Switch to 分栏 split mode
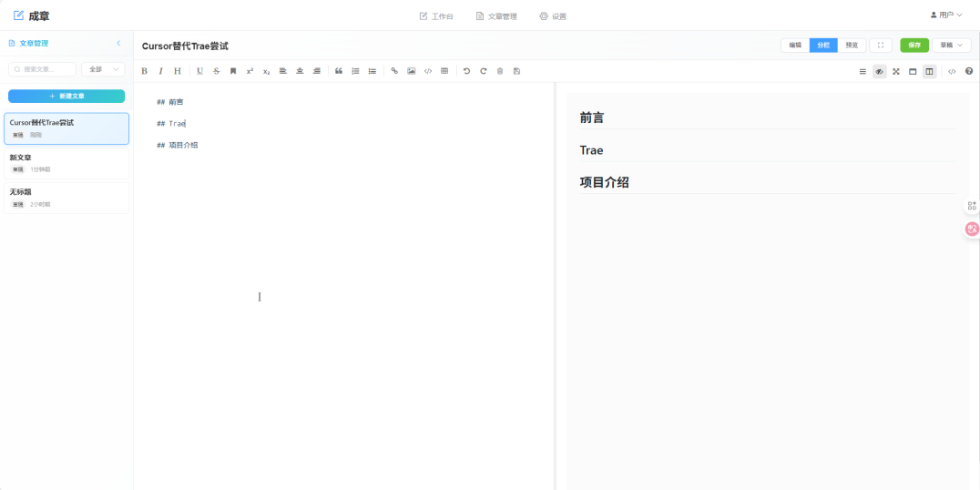This screenshot has height=490, width=980. (x=823, y=45)
